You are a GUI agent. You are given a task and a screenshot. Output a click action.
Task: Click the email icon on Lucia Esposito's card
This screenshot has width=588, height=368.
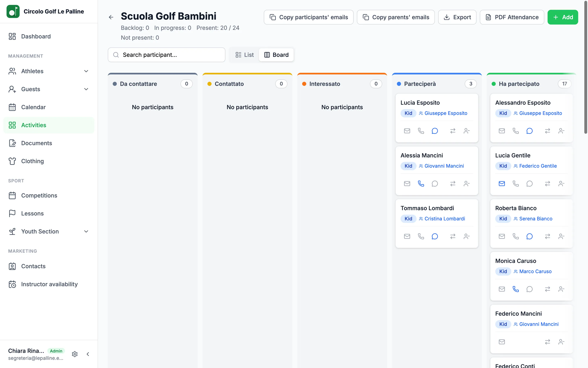tap(407, 131)
